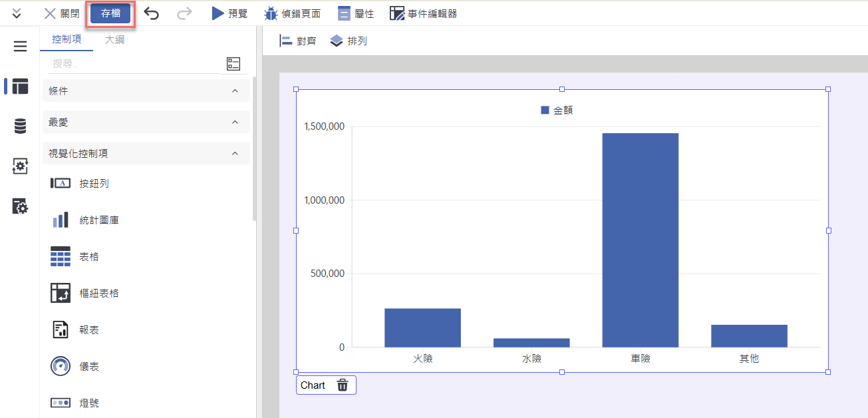Screen dimensions: 868x418
Task: Toggle 金額 legend series in chart
Action: [557, 110]
